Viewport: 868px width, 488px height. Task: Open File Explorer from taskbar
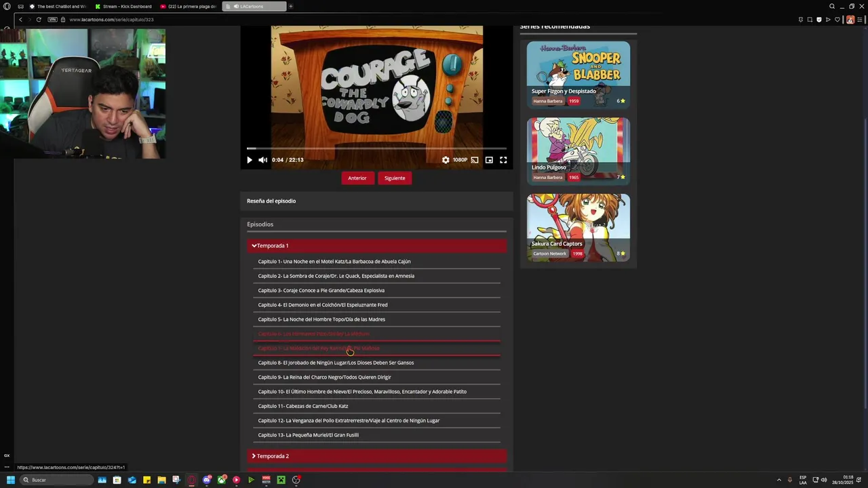coord(161,480)
